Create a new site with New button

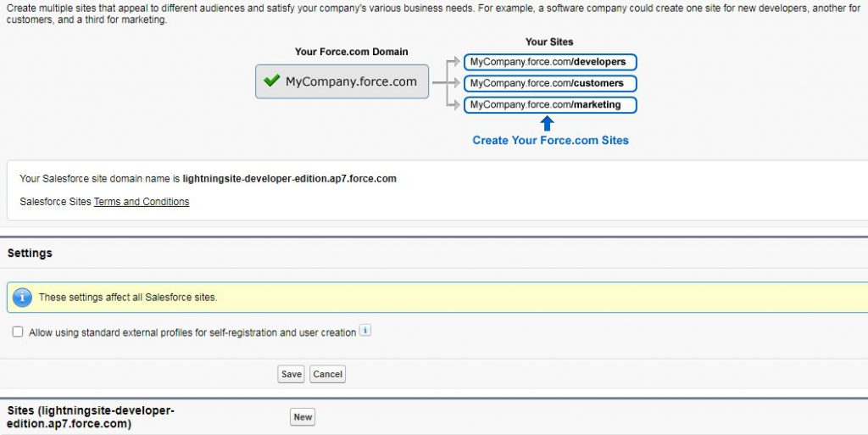(303, 417)
